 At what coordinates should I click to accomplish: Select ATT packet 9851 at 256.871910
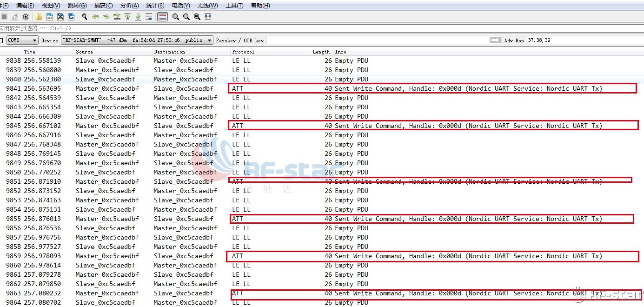tap(322, 181)
